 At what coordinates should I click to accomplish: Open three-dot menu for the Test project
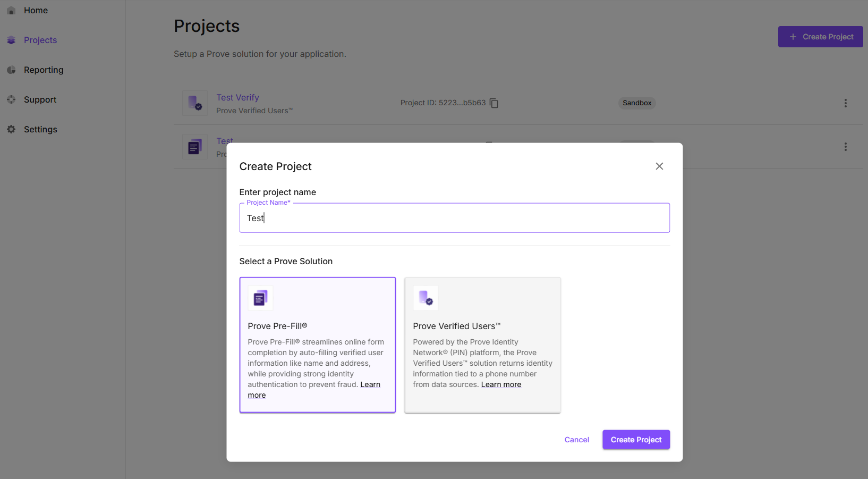846,147
